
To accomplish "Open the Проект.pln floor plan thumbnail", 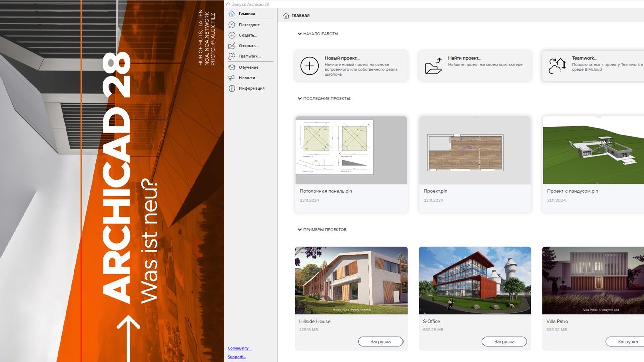I will tap(475, 150).
